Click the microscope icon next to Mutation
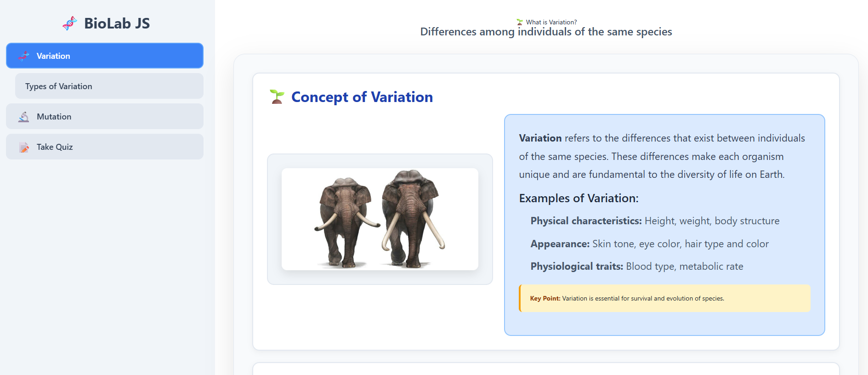 (x=23, y=117)
